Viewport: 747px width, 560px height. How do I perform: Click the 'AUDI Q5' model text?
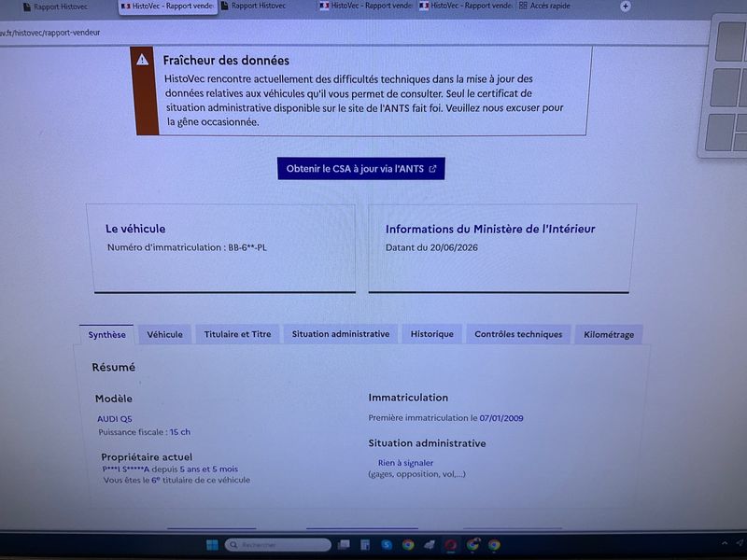114,419
